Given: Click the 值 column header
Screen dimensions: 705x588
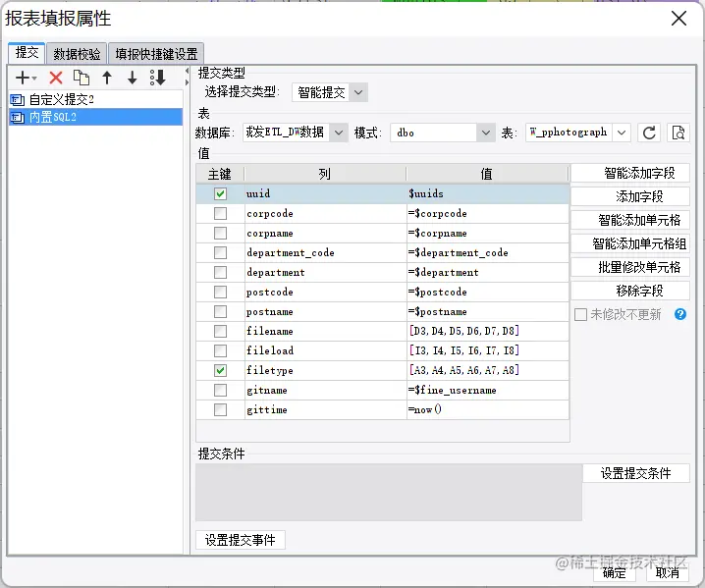Looking at the screenshot, I should point(487,174).
